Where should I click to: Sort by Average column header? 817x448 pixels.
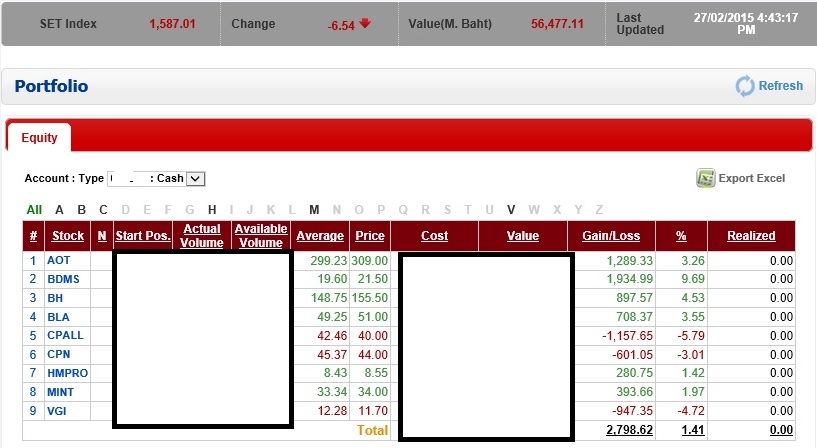pos(320,235)
